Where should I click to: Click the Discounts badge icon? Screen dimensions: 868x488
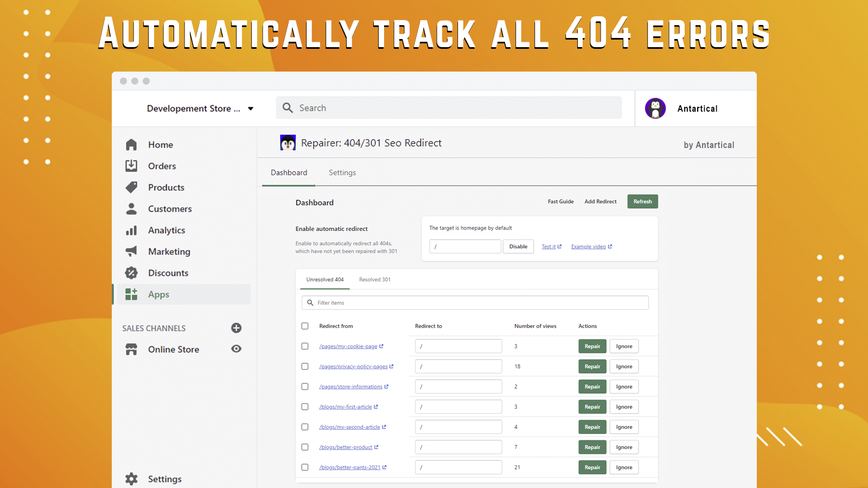point(131,273)
